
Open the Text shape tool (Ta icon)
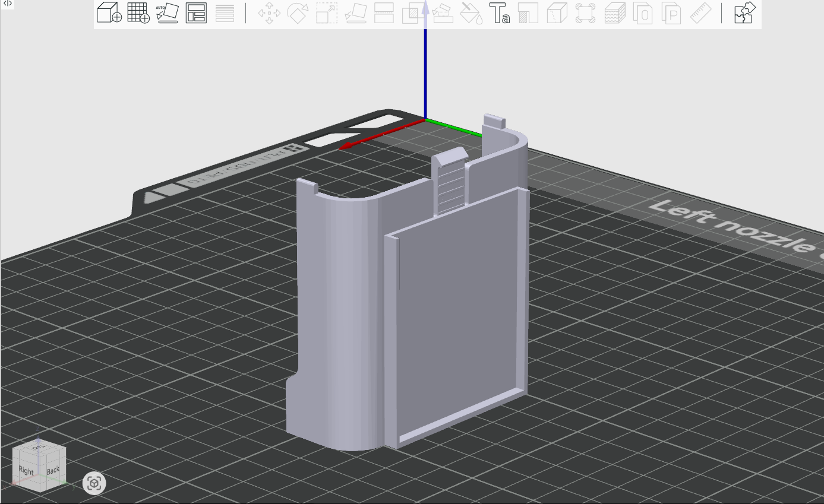click(x=500, y=13)
